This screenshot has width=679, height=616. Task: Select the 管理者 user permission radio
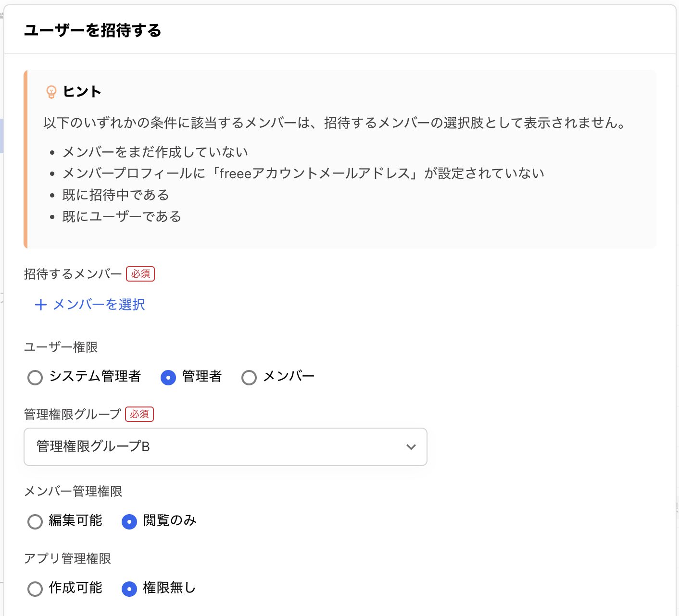tap(168, 378)
